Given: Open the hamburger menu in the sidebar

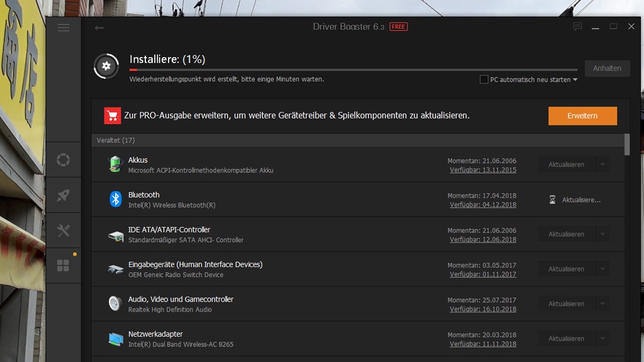Looking at the screenshot, I should pos(64,28).
